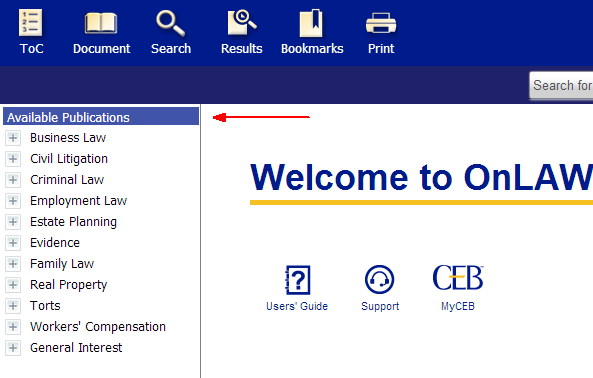Open the Users' Guide notebook icon

click(297, 280)
